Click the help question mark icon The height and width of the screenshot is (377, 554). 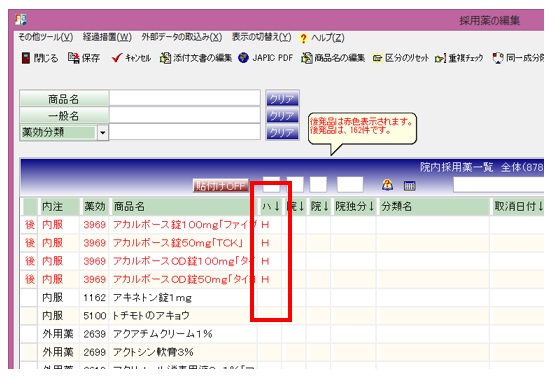[x=303, y=38]
